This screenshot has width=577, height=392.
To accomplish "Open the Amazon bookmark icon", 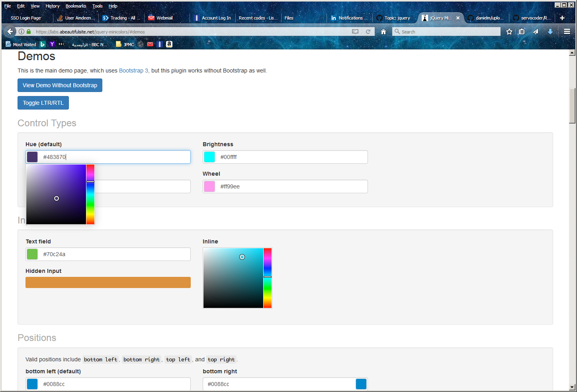I will click(x=169, y=44).
